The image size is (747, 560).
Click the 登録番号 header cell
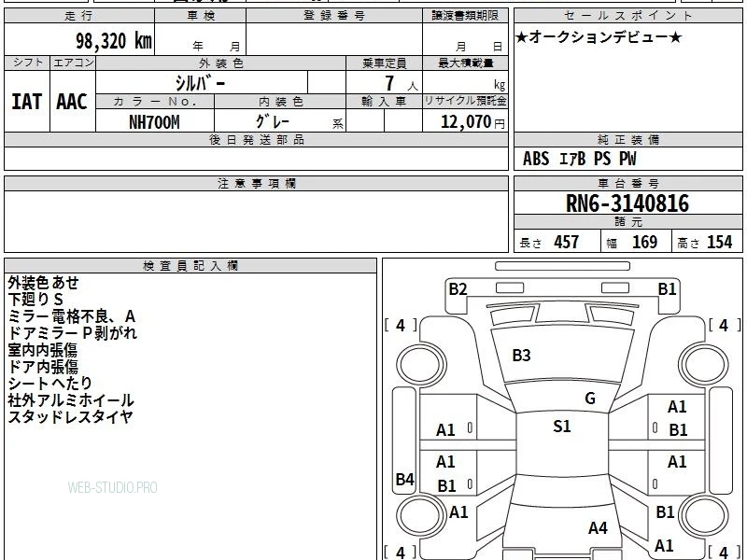pyautogui.click(x=334, y=16)
